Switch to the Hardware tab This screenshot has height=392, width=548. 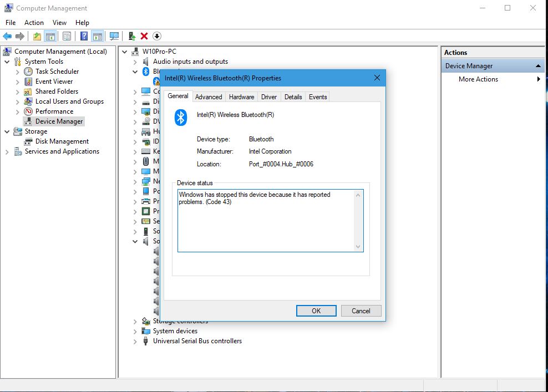(241, 97)
